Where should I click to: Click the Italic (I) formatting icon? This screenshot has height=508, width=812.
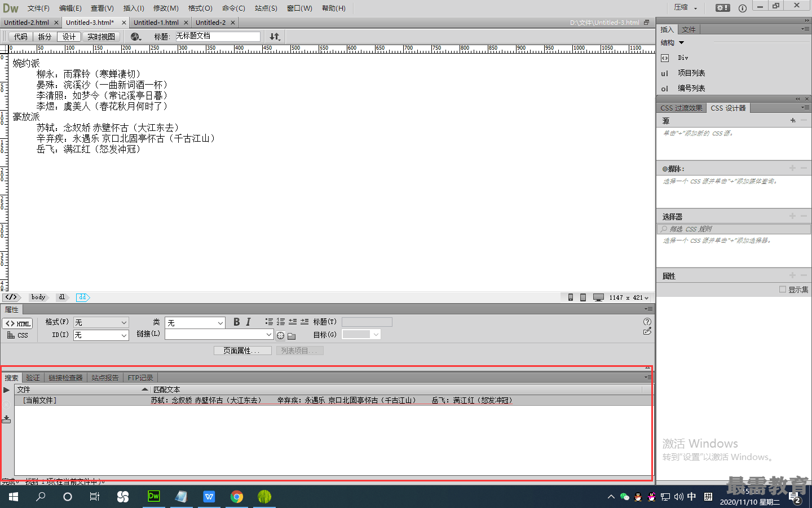[248, 322]
